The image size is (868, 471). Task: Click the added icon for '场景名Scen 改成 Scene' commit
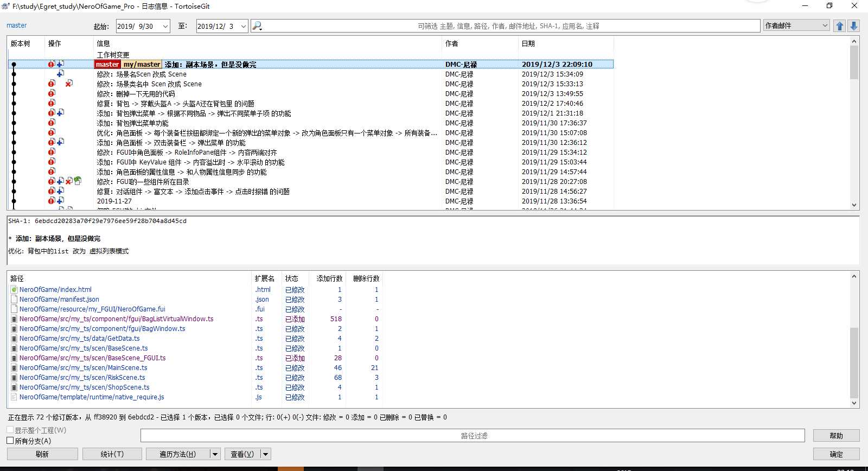(x=60, y=74)
